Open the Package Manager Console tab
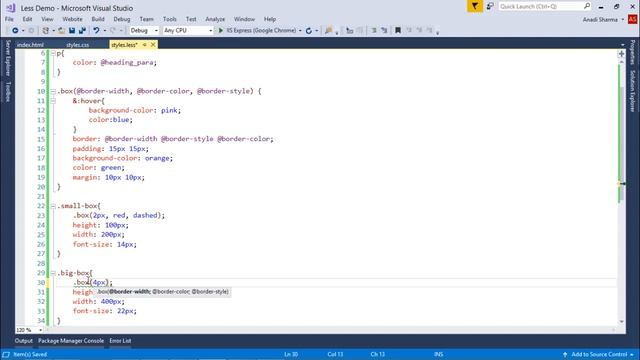 (71, 341)
